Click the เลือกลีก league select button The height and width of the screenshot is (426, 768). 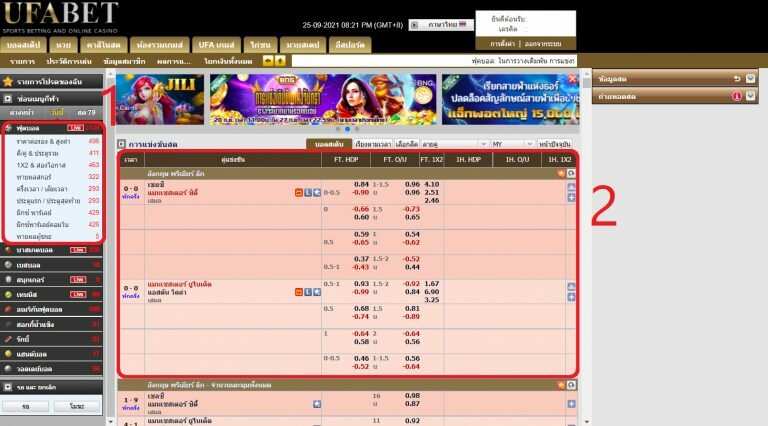click(407, 144)
